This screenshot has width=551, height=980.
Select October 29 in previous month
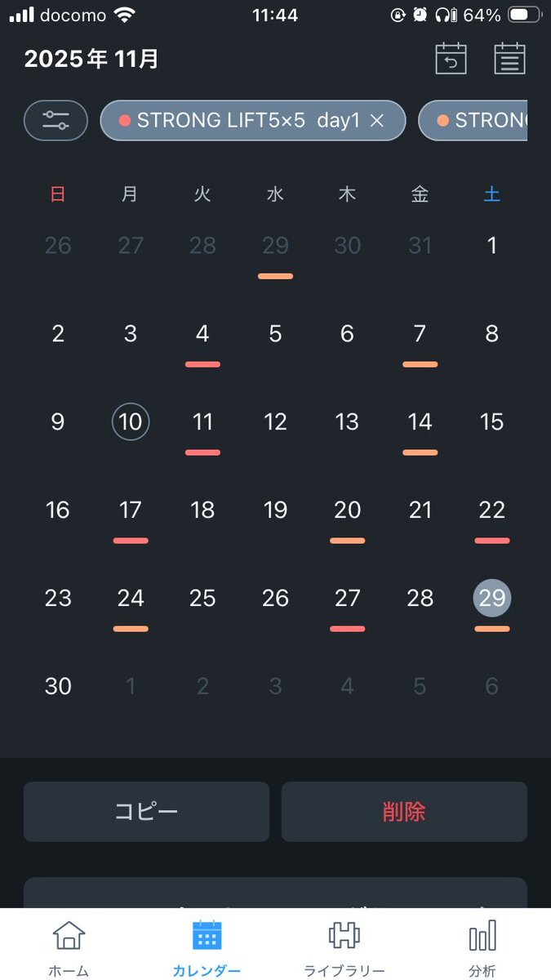click(275, 246)
